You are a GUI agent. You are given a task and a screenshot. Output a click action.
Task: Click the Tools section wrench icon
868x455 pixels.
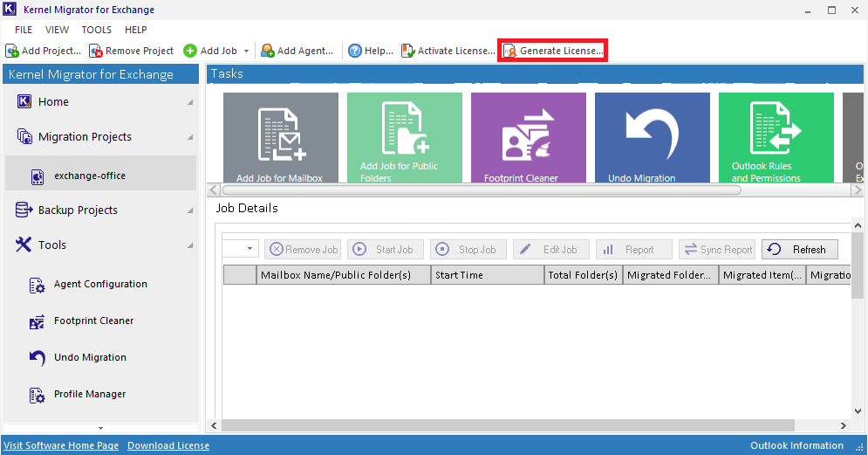tap(24, 245)
